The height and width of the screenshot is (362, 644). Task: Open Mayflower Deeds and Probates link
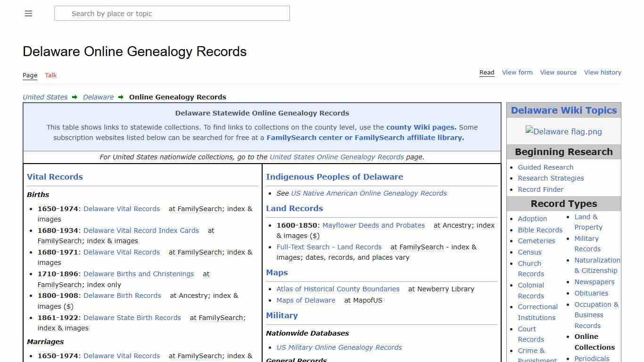point(373,225)
